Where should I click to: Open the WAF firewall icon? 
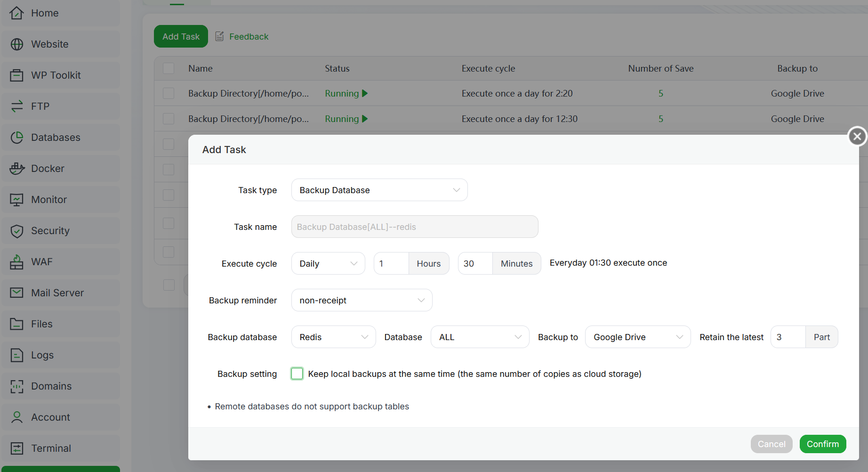tap(17, 262)
